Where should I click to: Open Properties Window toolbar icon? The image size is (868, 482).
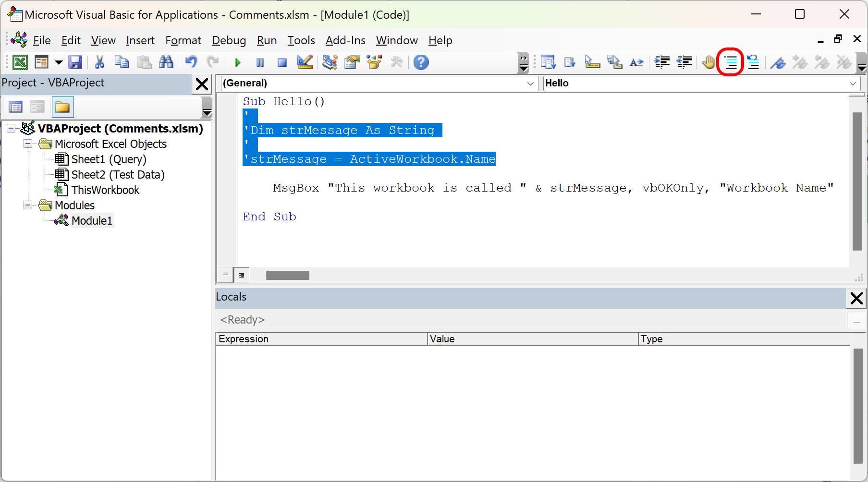click(352, 62)
